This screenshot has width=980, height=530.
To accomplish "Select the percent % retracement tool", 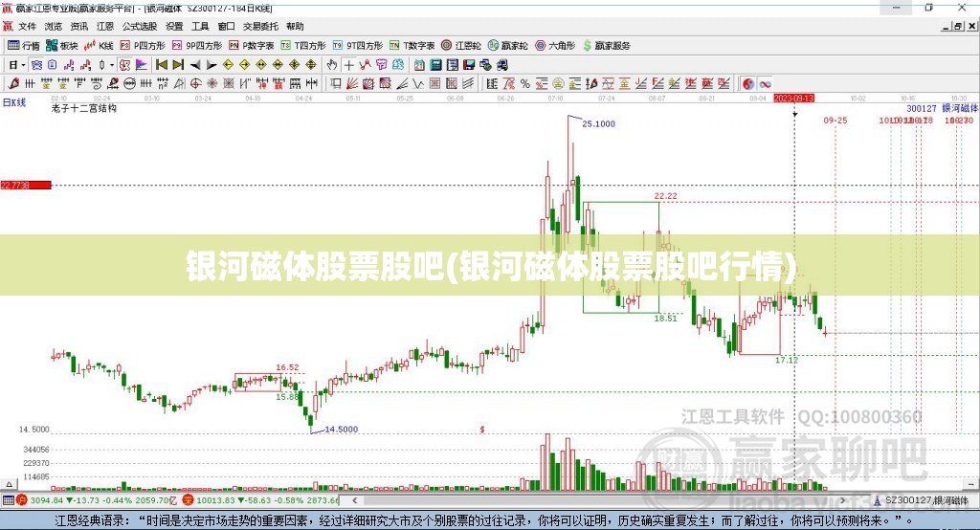I will click(525, 84).
